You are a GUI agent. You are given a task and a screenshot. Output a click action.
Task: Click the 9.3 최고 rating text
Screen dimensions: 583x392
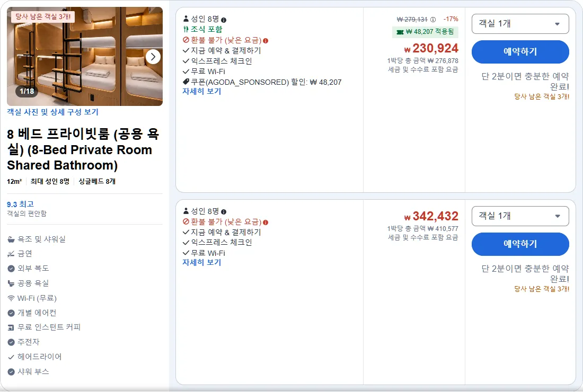(x=21, y=204)
